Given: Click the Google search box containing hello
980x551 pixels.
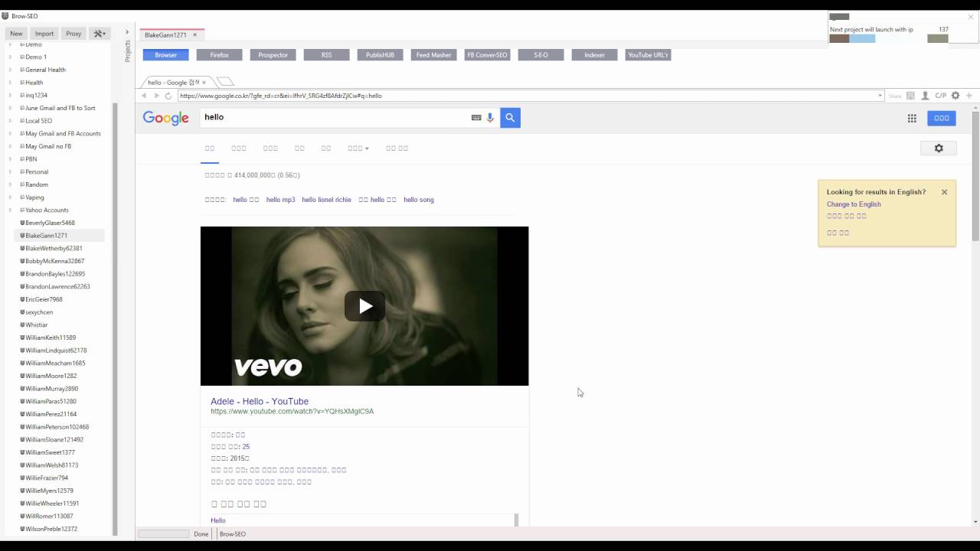Looking at the screenshot, I should pyautogui.click(x=334, y=117).
